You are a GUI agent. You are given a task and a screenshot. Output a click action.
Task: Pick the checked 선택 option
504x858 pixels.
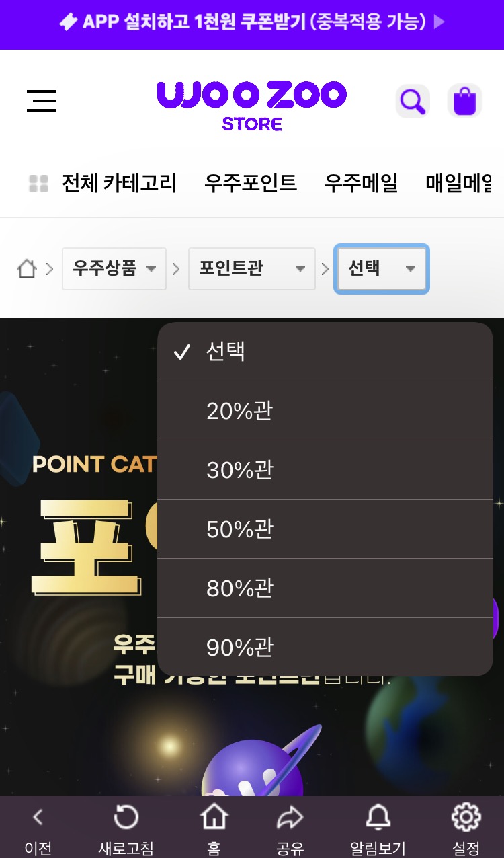pyautogui.click(x=325, y=352)
